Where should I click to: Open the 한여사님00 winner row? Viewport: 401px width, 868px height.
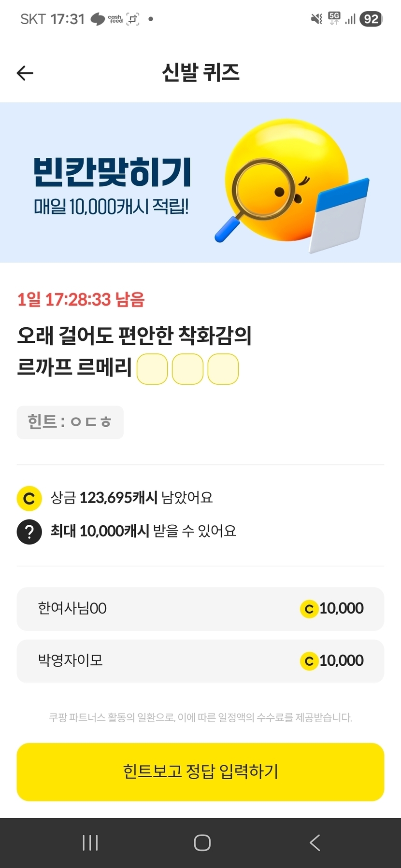pos(200,609)
